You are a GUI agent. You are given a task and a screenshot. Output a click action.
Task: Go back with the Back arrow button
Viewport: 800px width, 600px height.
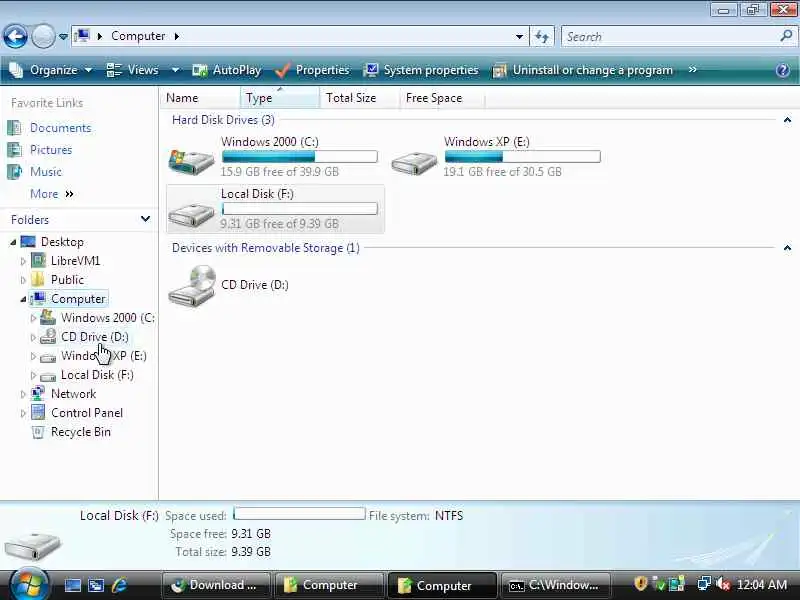[x=15, y=36]
